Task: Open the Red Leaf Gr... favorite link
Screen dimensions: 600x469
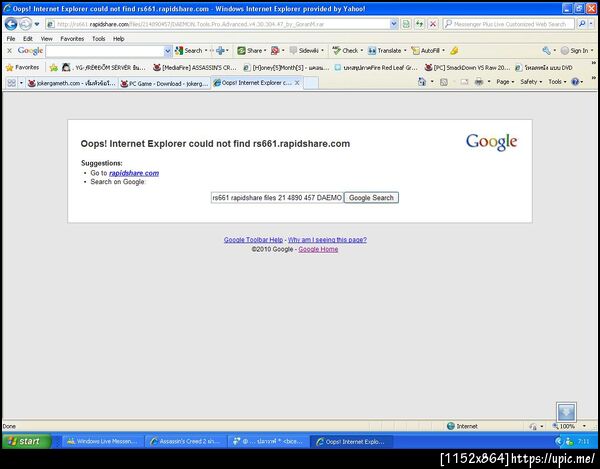Action: click(376, 68)
